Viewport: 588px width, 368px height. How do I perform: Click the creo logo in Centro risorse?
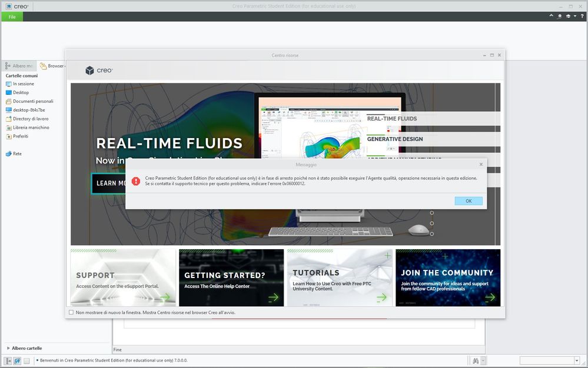click(x=99, y=71)
